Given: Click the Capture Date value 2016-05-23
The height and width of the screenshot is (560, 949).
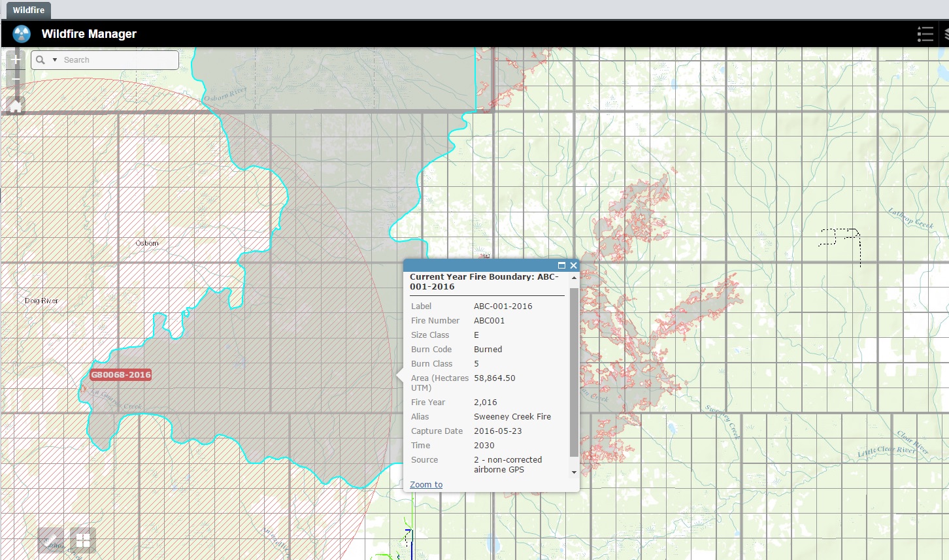Looking at the screenshot, I should pos(498,431).
